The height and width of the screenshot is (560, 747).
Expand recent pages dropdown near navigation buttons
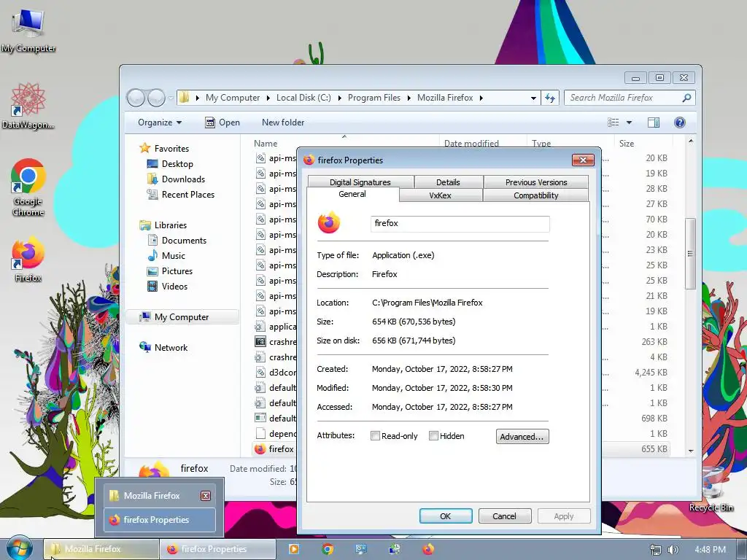(x=171, y=98)
